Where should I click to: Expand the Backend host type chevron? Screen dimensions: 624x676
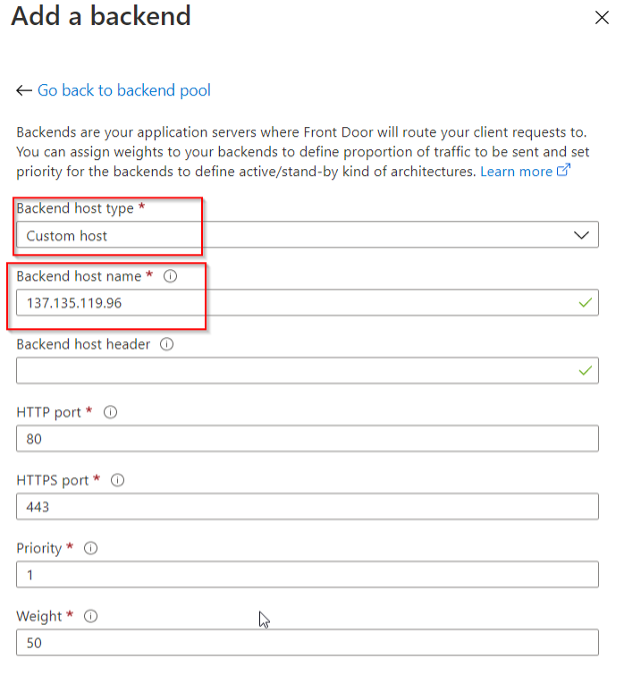581,235
